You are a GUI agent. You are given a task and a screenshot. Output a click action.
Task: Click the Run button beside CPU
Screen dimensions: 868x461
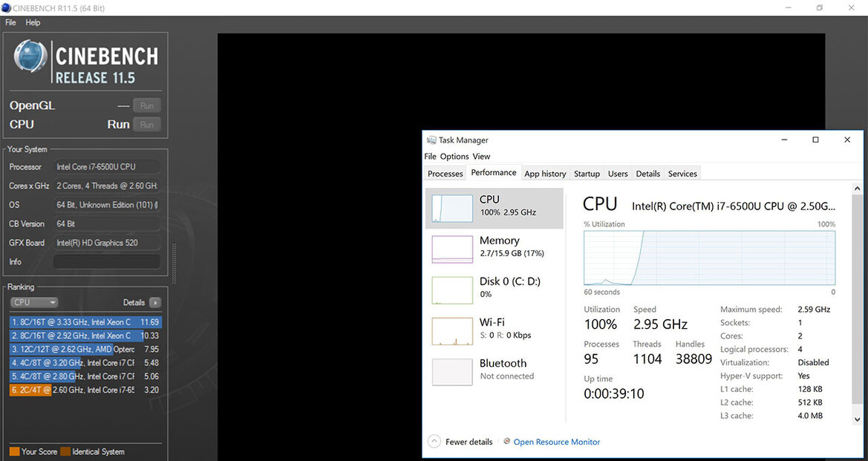click(x=147, y=125)
